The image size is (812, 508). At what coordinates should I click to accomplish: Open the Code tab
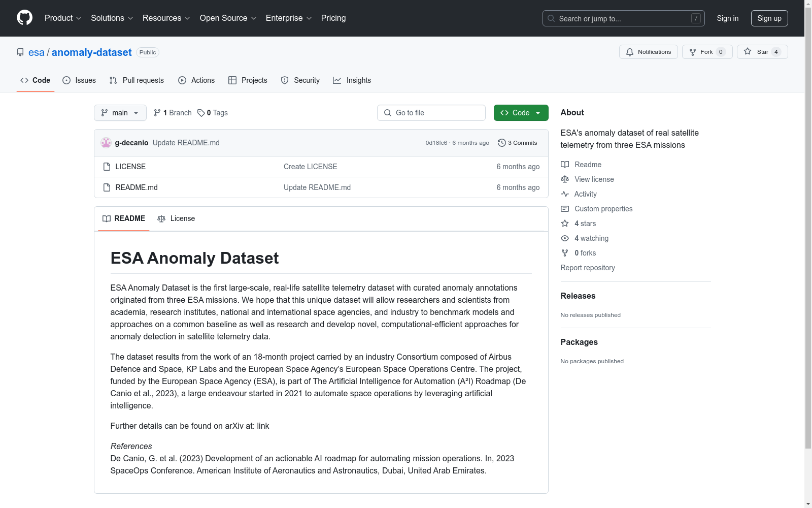coord(36,80)
